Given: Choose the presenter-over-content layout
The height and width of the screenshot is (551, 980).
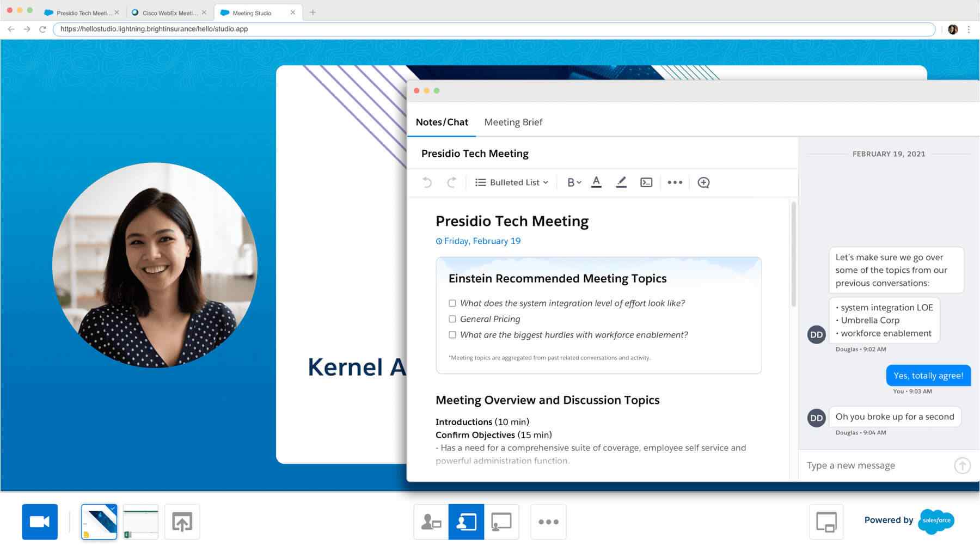Looking at the screenshot, I should [466, 522].
